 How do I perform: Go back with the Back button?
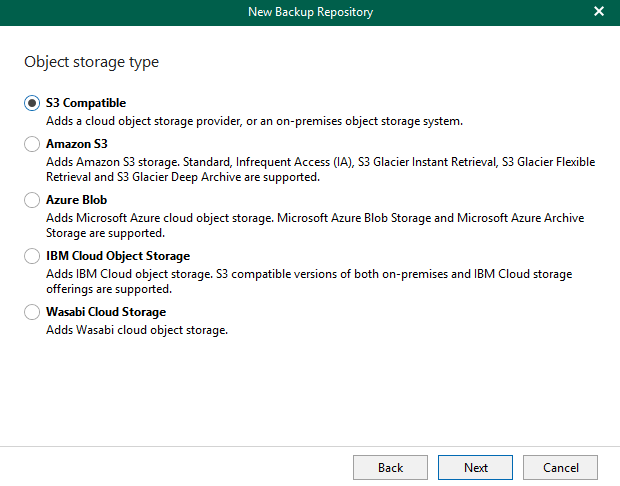390,467
